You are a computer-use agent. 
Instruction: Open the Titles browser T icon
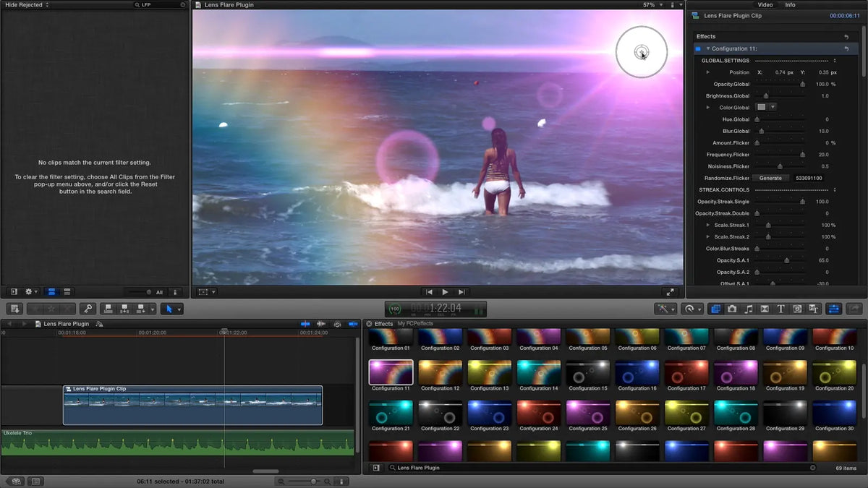pos(781,309)
